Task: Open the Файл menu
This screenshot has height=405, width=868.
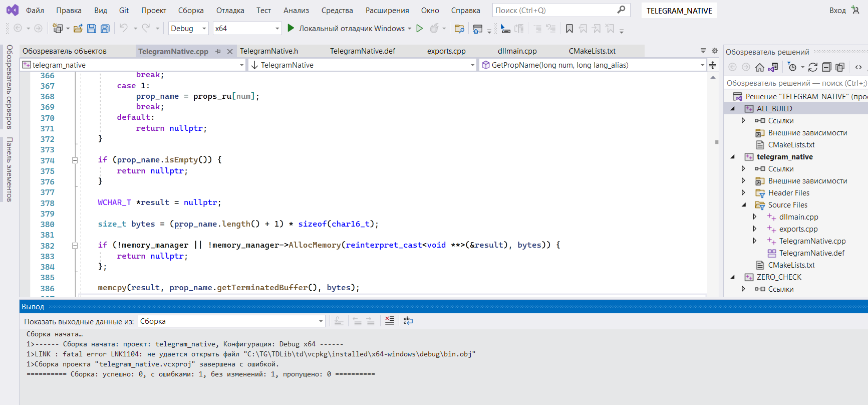Action: click(35, 10)
